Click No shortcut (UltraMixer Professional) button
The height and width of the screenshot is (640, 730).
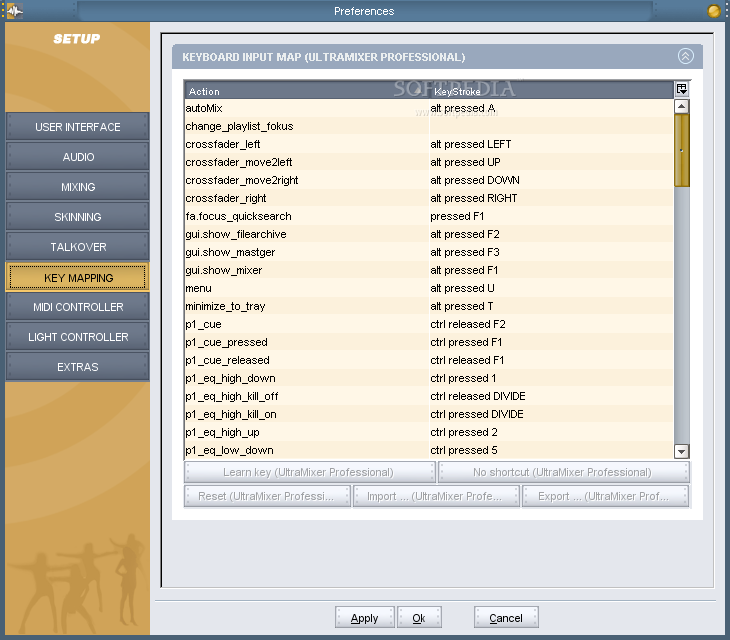[563, 472]
